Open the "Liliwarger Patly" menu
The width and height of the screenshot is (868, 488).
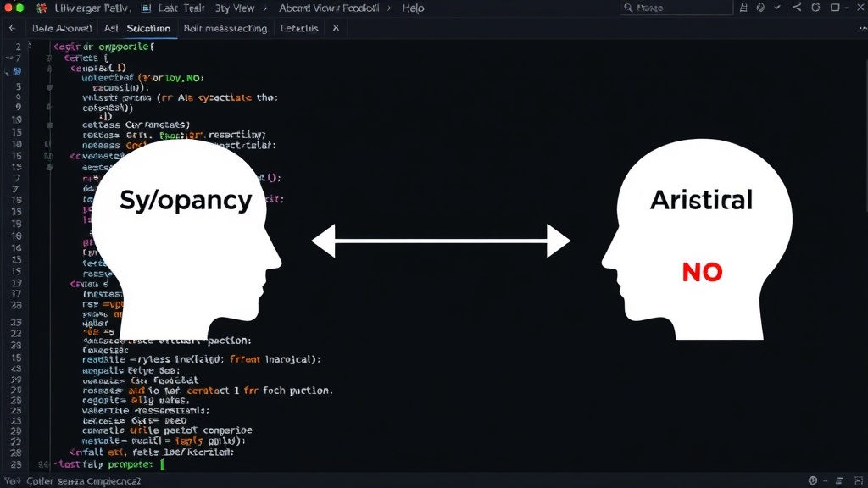tap(92, 8)
